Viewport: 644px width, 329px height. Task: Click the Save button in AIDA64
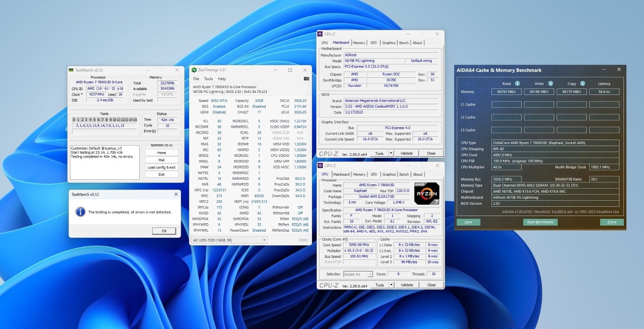(x=469, y=222)
